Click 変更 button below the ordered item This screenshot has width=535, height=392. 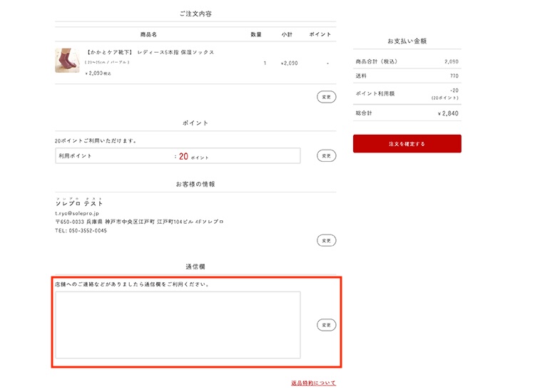click(x=326, y=97)
